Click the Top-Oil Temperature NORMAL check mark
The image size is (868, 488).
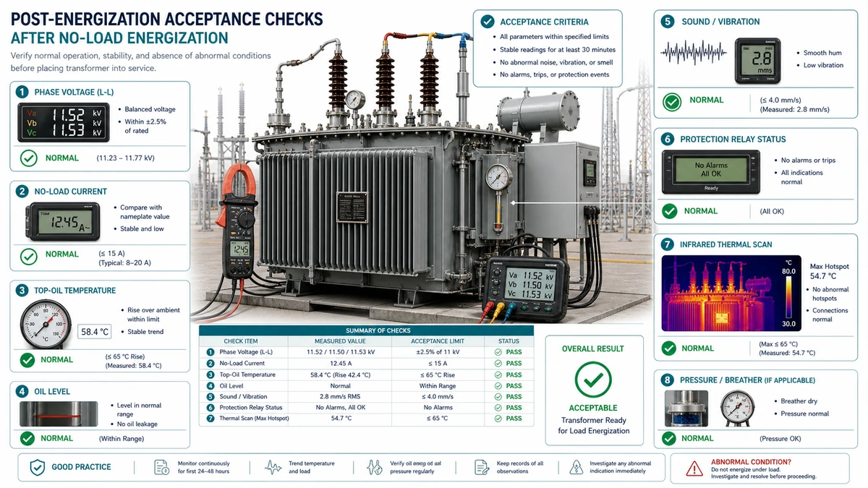pos(28,360)
